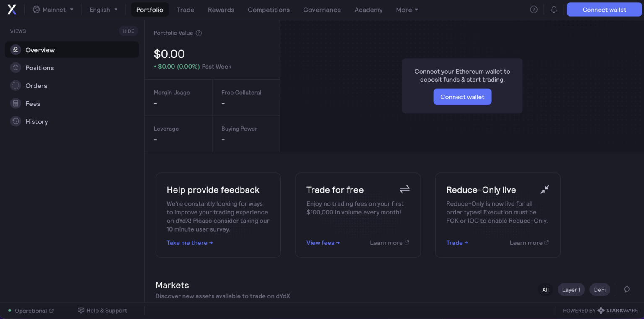
Task: Click the Markets search magnifier icon
Action: click(x=627, y=289)
